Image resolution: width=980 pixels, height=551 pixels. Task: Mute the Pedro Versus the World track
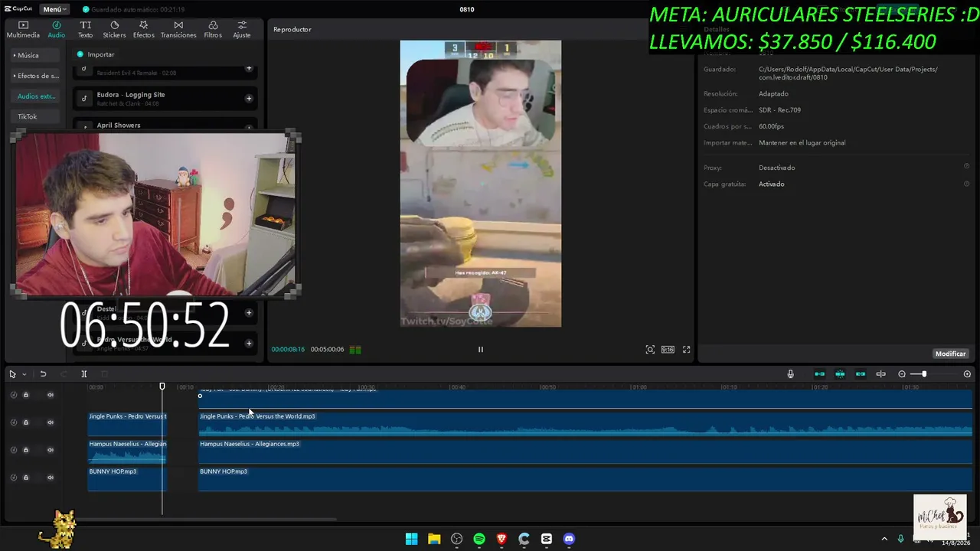[x=51, y=422]
